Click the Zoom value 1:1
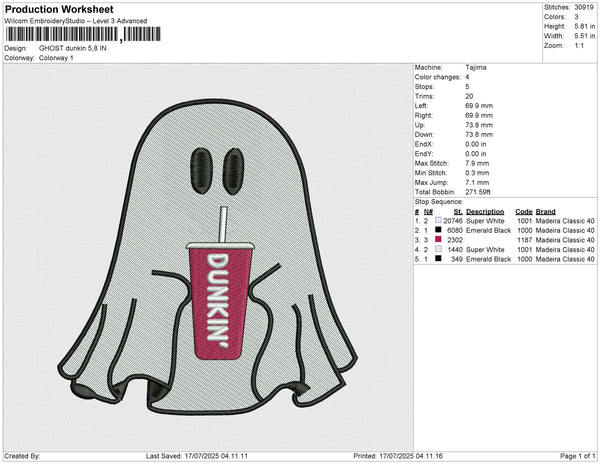The height and width of the screenshot is (464, 600). pos(579,46)
